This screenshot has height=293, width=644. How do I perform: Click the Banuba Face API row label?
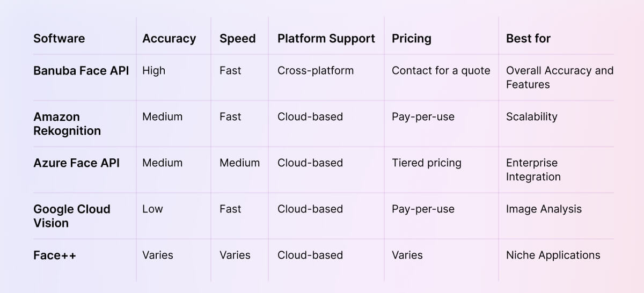(x=81, y=70)
